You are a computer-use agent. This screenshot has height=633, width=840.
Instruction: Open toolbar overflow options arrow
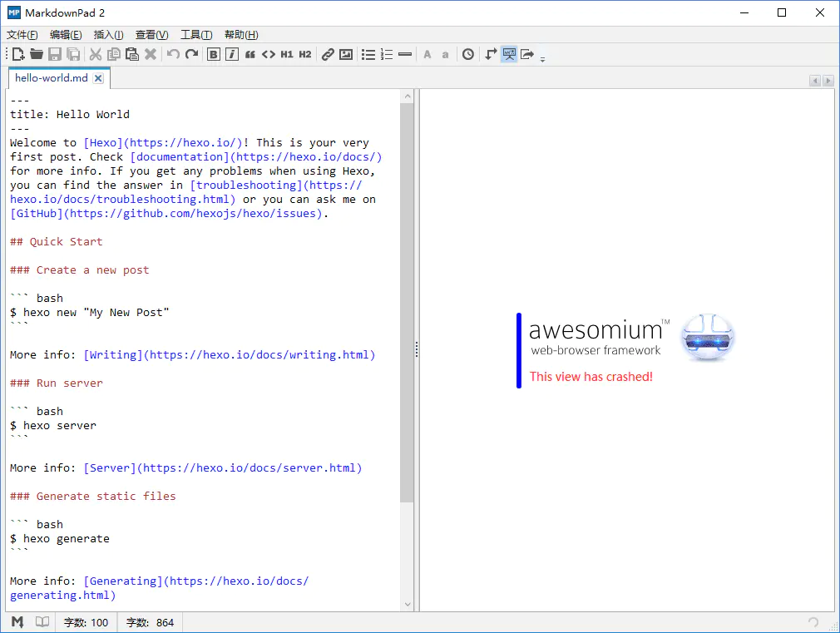(543, 58)
